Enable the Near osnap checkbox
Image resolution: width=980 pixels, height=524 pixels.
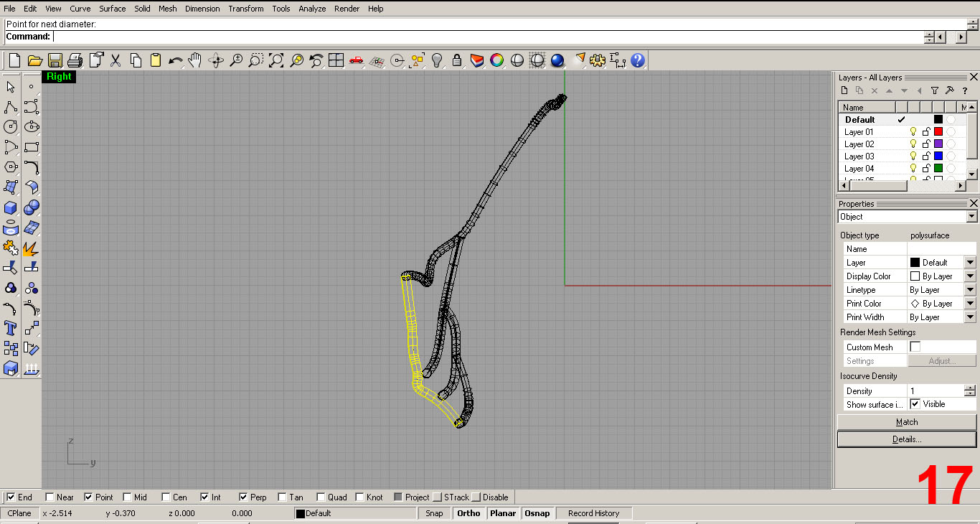click(x=50, y=497)
